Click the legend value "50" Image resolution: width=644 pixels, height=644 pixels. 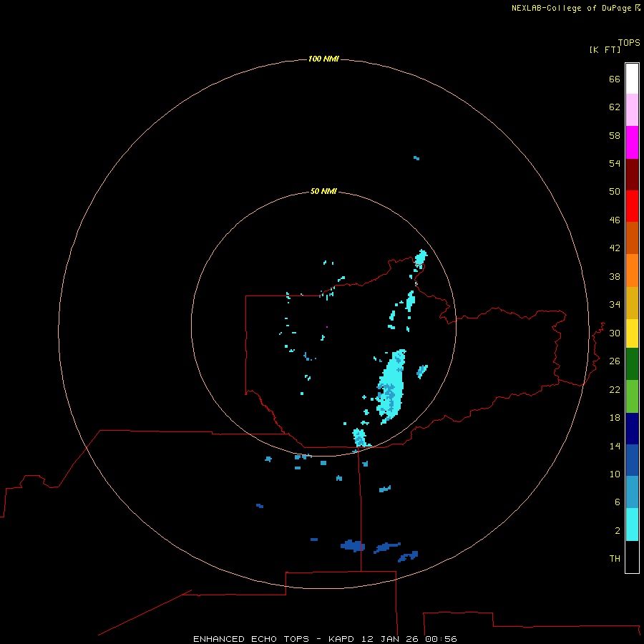pos(615,192)
